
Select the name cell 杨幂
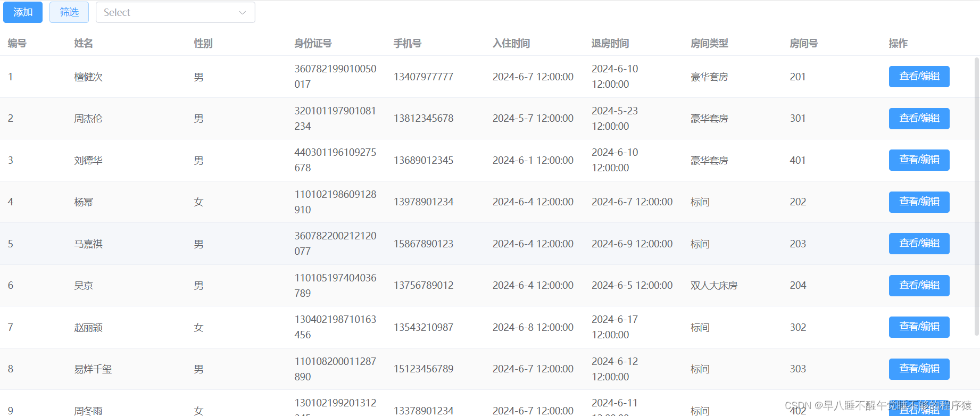[x=84, y=202]
